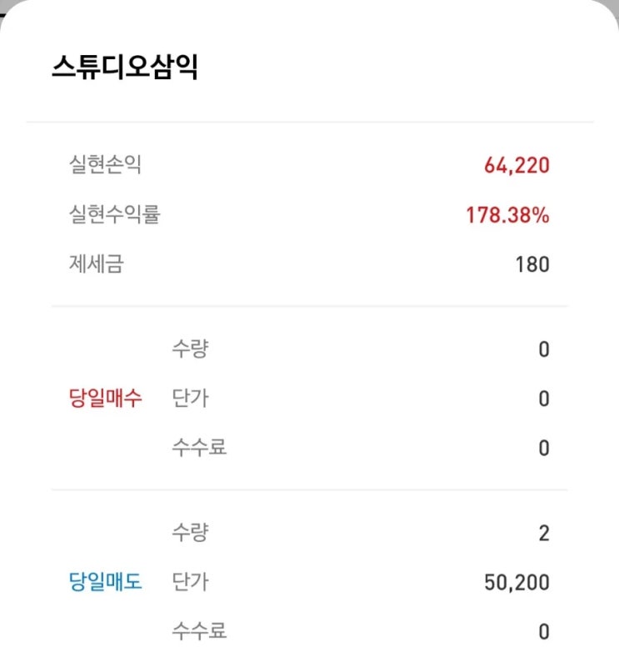Screen dimensions: 619x672
Task: Tap the 수수료 label under 당일매도
Action: (199, 631)
